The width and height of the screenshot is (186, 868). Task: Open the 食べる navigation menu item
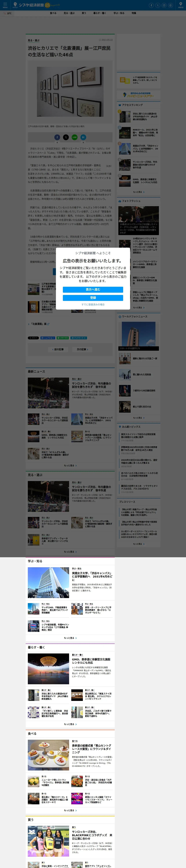[x=53, y=13]
